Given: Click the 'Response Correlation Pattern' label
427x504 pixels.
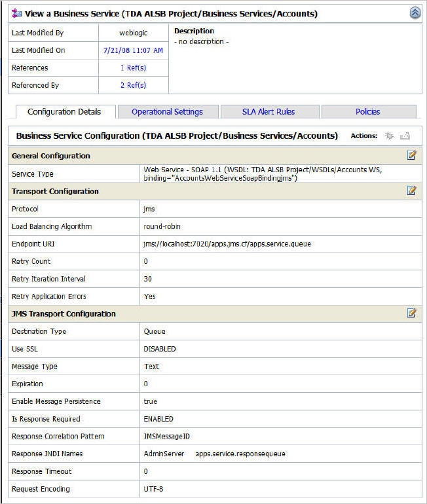Looking at the screenshot, I should 58,437.
